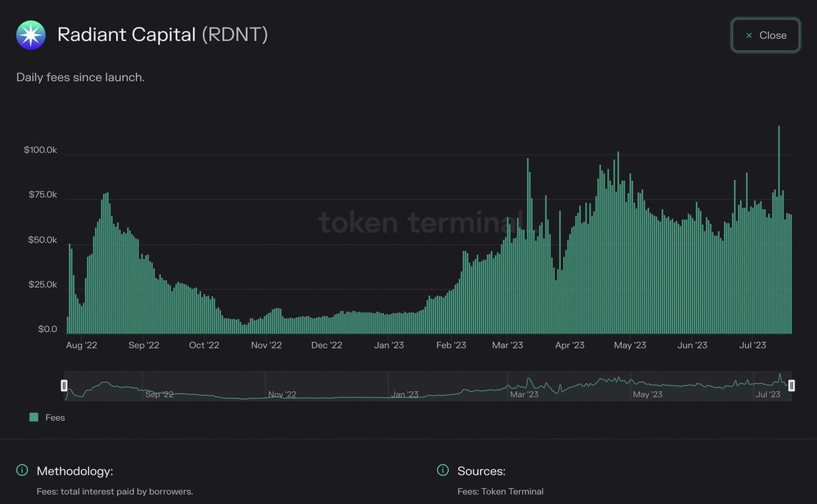The height and width of the screenshot is (504, 817).
Task: Click the Sources heading
Action: pyautogui.click(x=481, y=471)
